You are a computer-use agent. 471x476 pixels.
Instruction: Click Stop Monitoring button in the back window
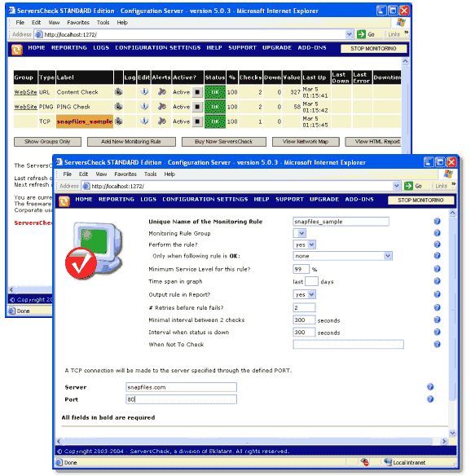[373, 49]
